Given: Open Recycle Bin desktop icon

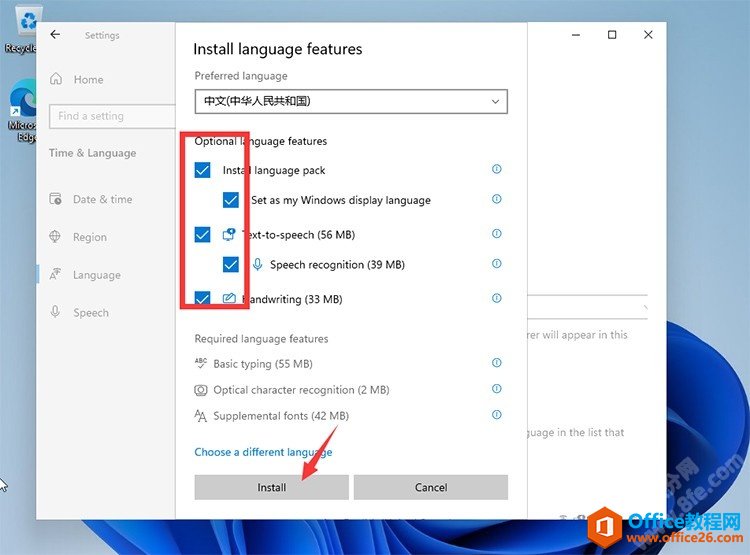Looking at the screenshot, I should coord(22,25).
